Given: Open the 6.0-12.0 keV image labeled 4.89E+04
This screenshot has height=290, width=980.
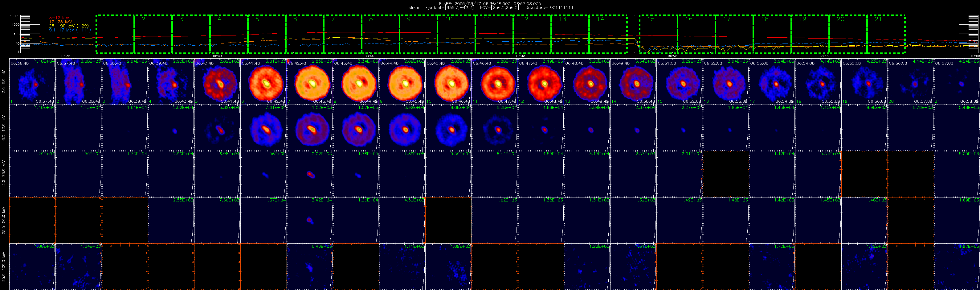Looking at the screenshot, I should click(x=541, y=128).
